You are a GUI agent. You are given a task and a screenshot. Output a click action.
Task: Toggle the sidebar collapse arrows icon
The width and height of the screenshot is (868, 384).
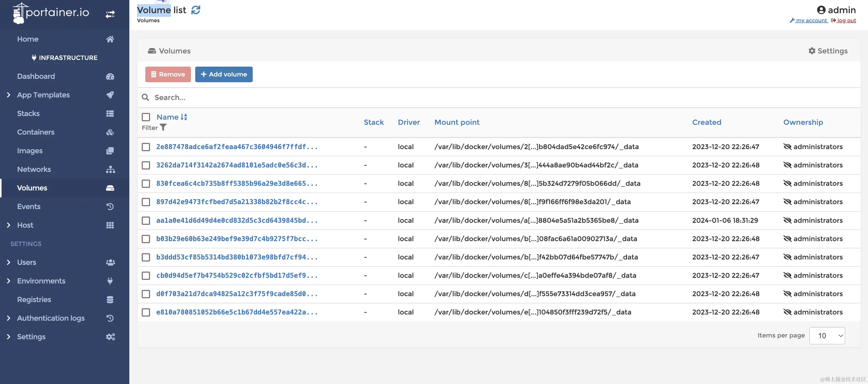[x=110, y=14]
